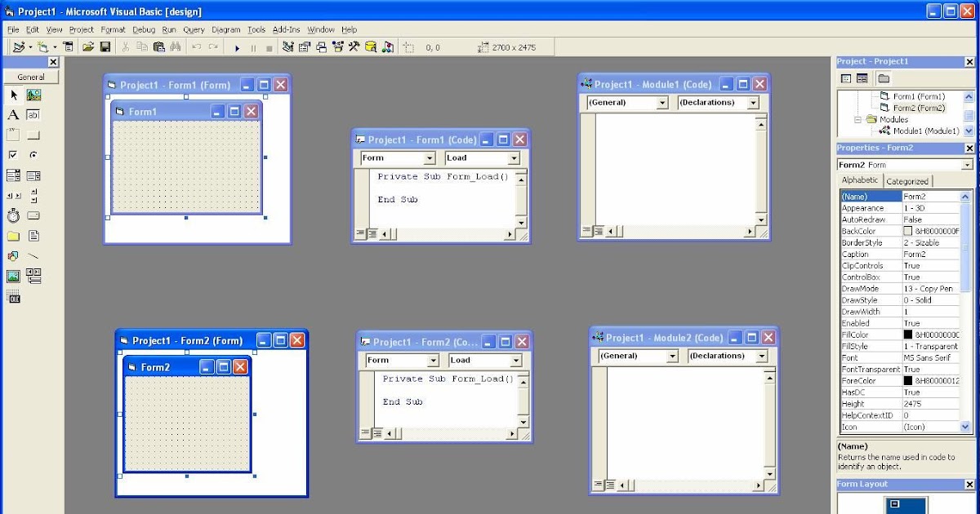Select the horizontal scrollbar control tool
Screen dimensions: 980x514
pos(13,196)
